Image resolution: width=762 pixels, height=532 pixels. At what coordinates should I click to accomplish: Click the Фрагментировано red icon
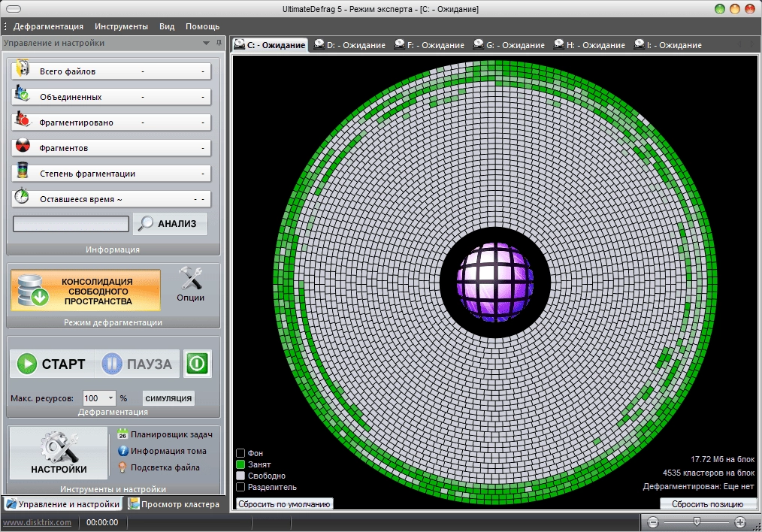click(x=23, y=119)
